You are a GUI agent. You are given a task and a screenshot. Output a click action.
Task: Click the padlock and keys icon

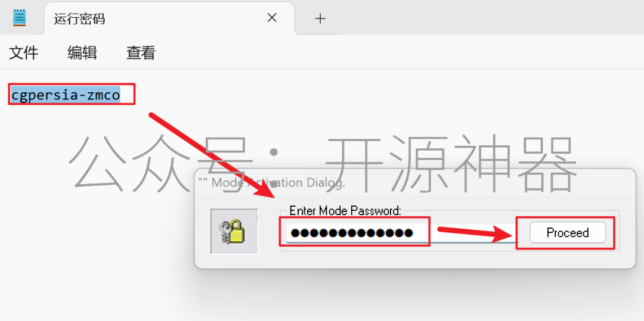pyautogui.click(x=234, y=232)
